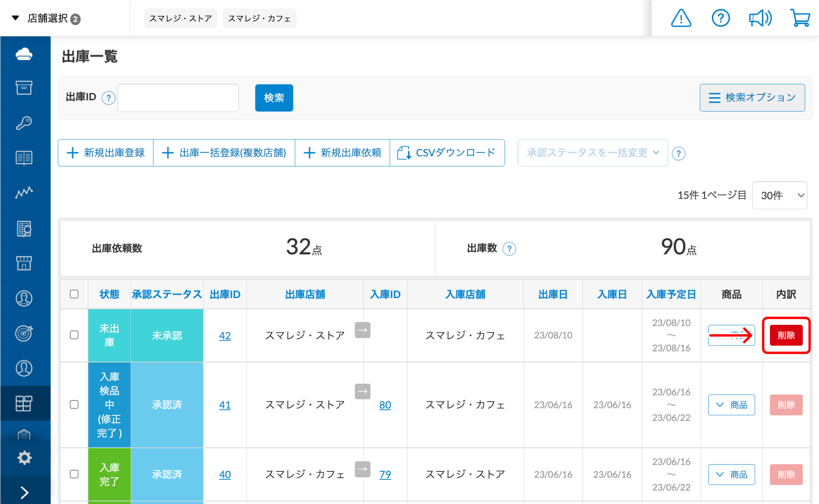Click the help icon next to 出庫数

(x=509, y=249)
